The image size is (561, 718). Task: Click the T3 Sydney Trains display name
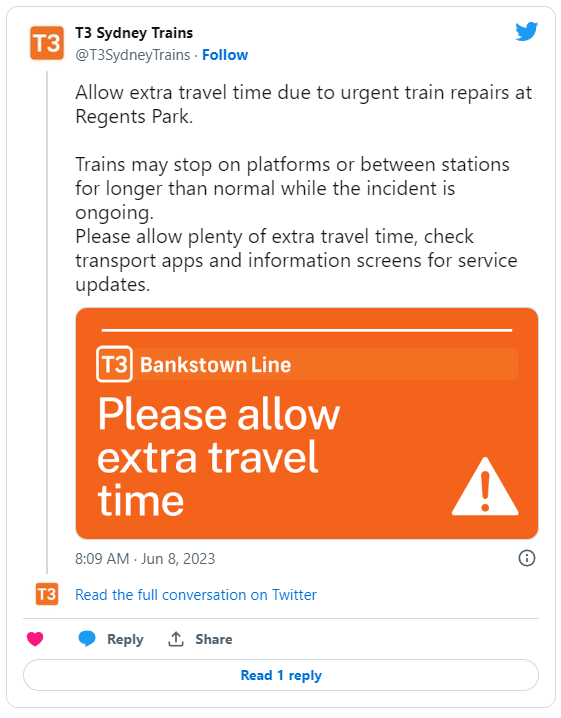click(134, 33)
